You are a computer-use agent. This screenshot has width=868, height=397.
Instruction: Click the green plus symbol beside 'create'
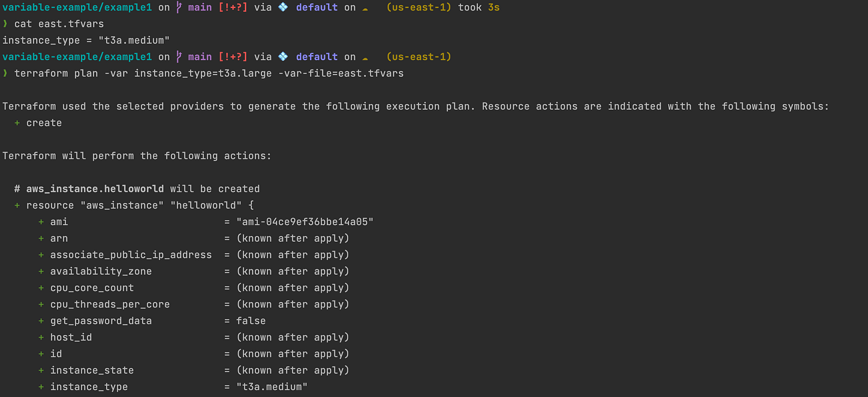[x=17, y=123]
